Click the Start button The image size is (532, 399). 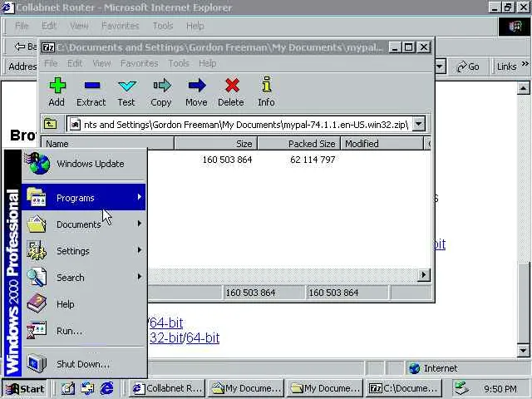coord(25,388)
